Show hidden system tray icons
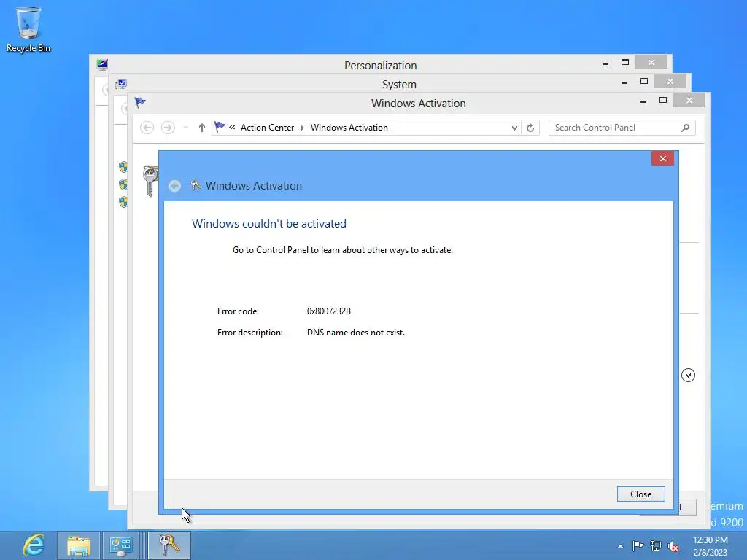Screen dimensions: 747x560 point(620,546)
